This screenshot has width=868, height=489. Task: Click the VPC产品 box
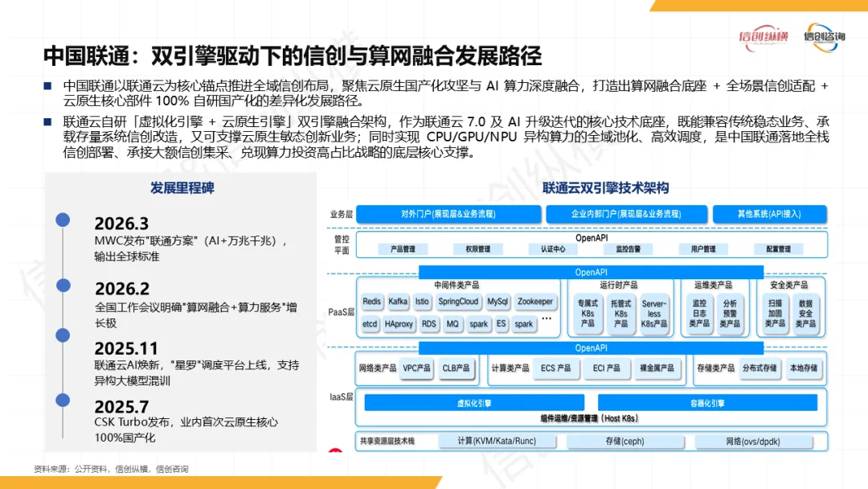(416, 368)
